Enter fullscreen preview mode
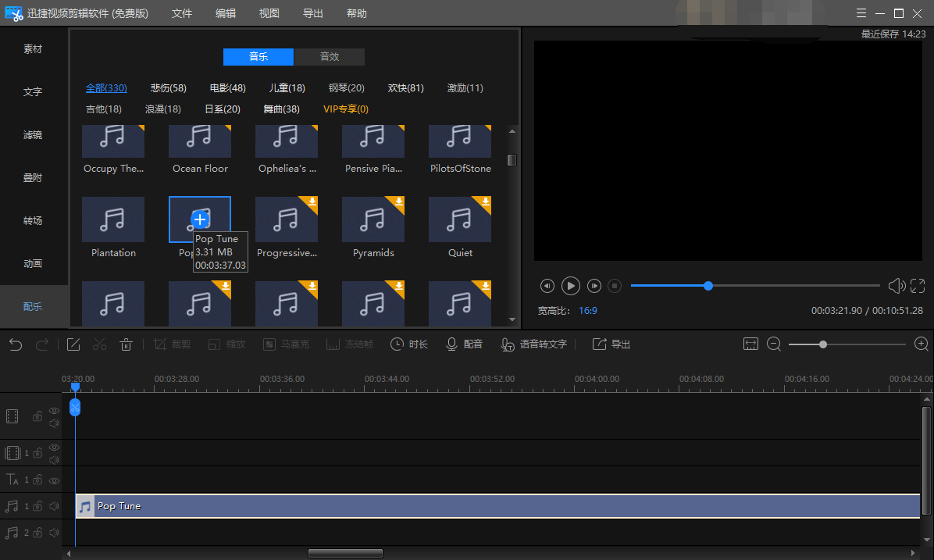934x560 pixels. (918, 287)
